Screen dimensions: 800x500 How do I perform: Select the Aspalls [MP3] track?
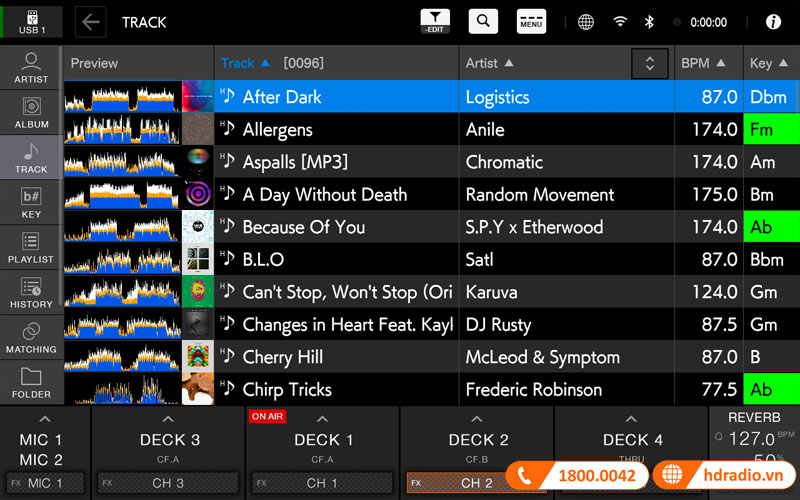coord(430,162)
